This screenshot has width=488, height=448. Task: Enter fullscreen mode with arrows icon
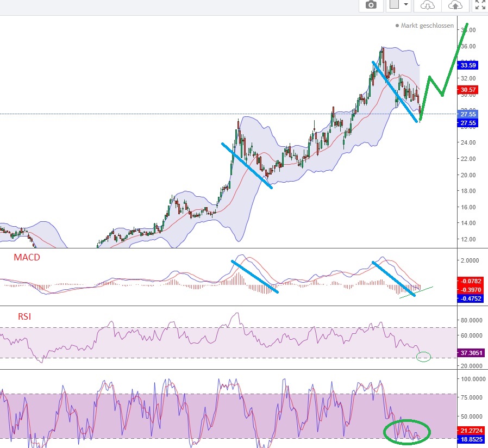click(x=480, y=5)
